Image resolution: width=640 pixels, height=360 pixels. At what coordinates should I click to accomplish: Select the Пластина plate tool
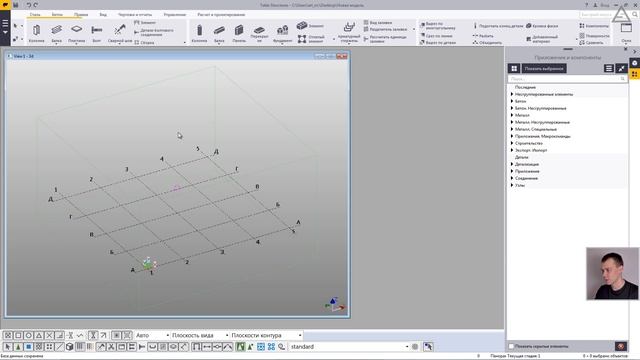(x=76, y=33)
